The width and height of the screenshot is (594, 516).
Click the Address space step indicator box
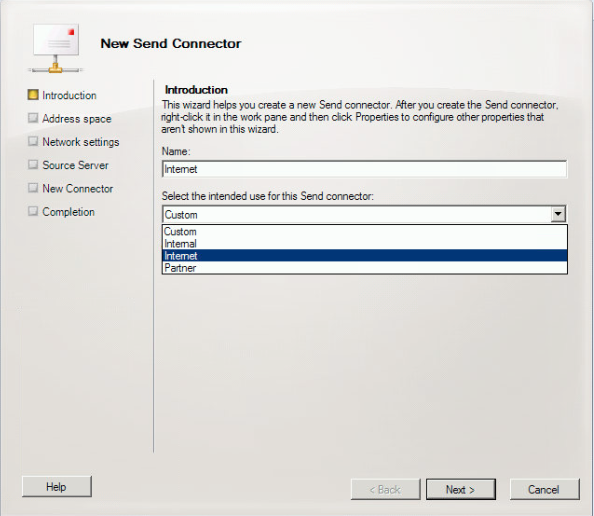point(33,118)
